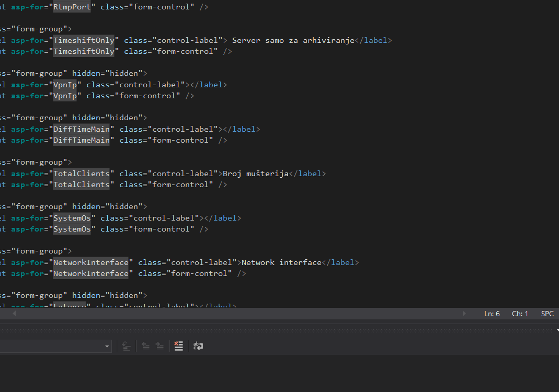Viewport: 559px width, 392px height.
Task: Click "form-group" above the TotalClients label
Action: pos(39,162)
